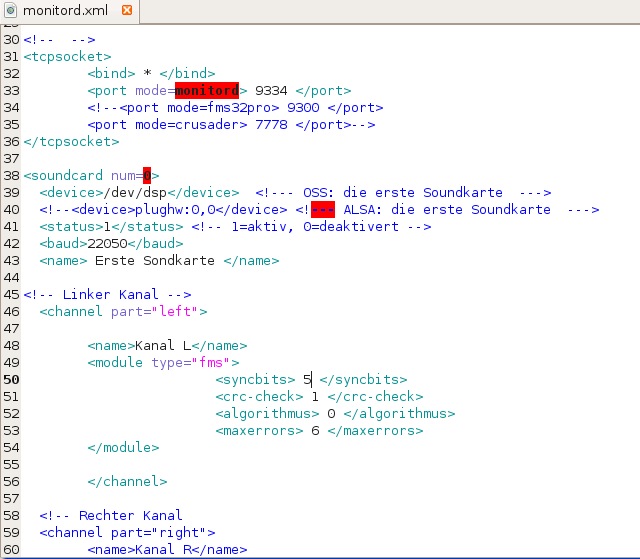The height and width of the screenshot is (559, 640).
Task: Click the channel part "left" attribute
Action: click(155, 312)
